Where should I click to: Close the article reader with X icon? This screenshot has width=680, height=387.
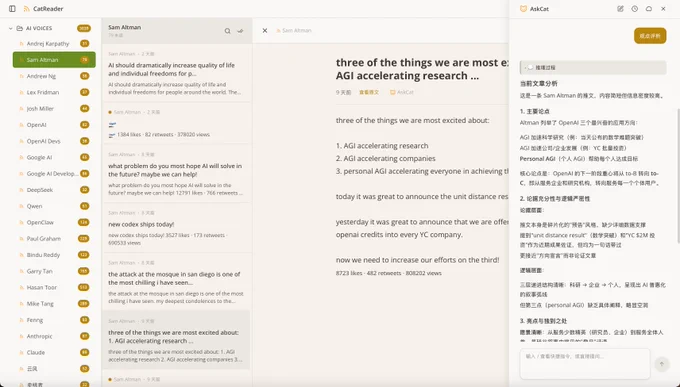coord(265,30)
